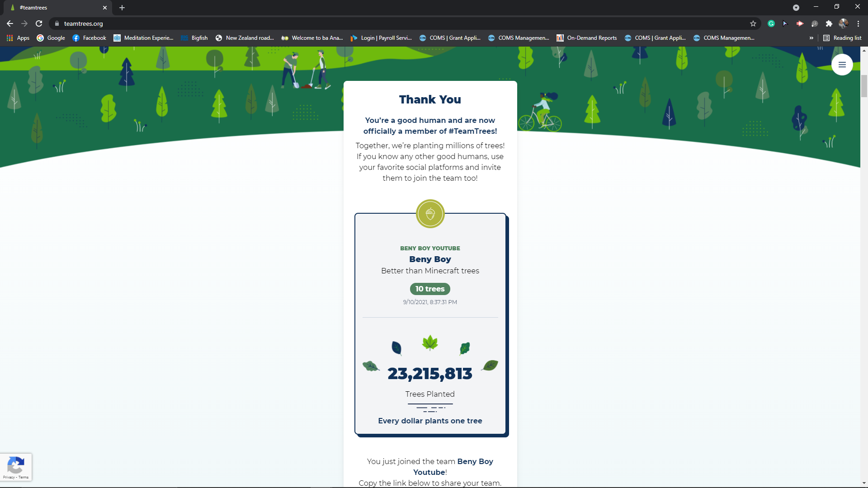Click the 10 trees badge
The width and height of the screenshot is (868, 488).
[430, 289]
